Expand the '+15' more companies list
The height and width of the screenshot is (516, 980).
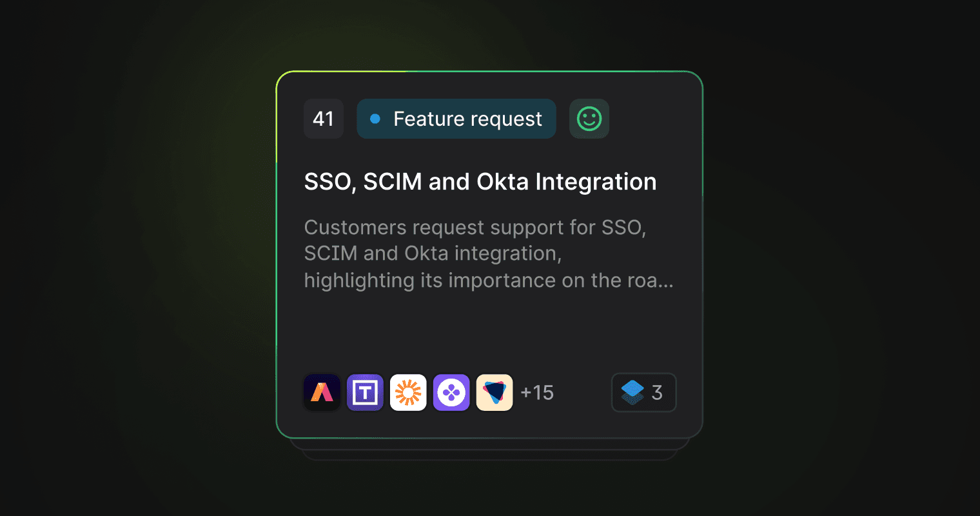pos(537,392)
